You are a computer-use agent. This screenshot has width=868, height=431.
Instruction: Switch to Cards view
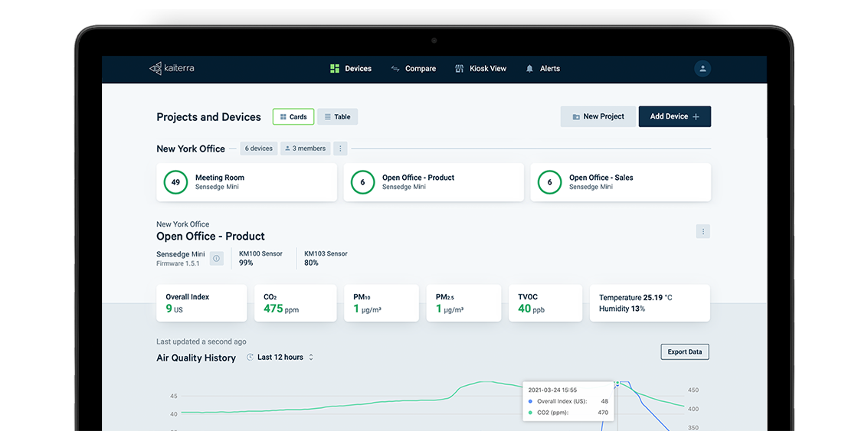(293, 116)
